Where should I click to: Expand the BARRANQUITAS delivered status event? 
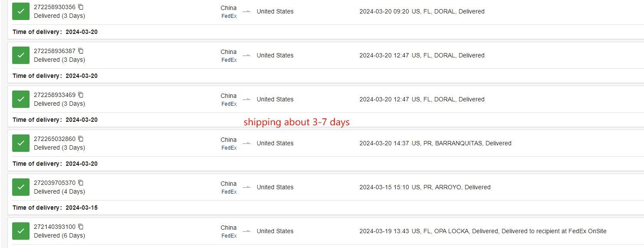point(435,143)
